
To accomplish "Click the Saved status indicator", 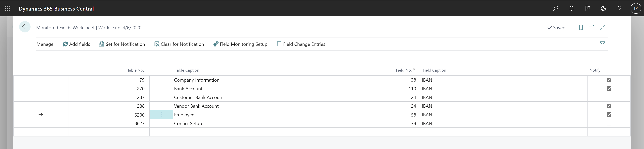I will (x=556, y=28).
